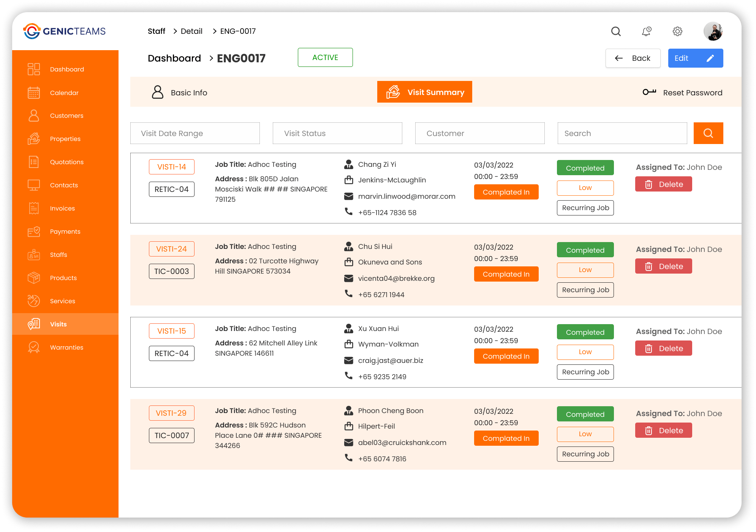Screen dimensions: 756x532
Task: Open the VISTI-24 visit tag
Action: 172,249
